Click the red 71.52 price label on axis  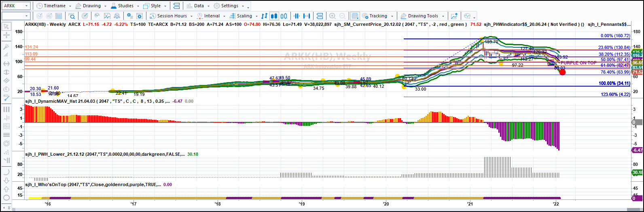(638, 72)
